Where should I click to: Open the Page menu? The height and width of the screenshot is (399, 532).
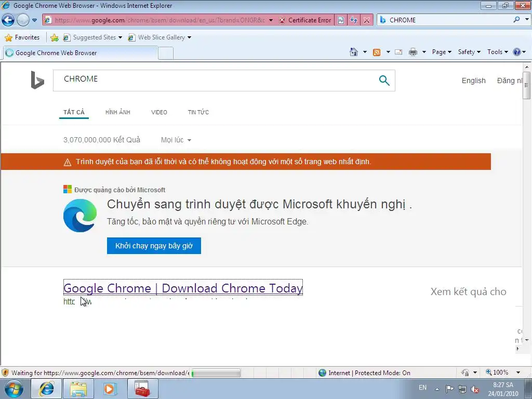[442, 52]
